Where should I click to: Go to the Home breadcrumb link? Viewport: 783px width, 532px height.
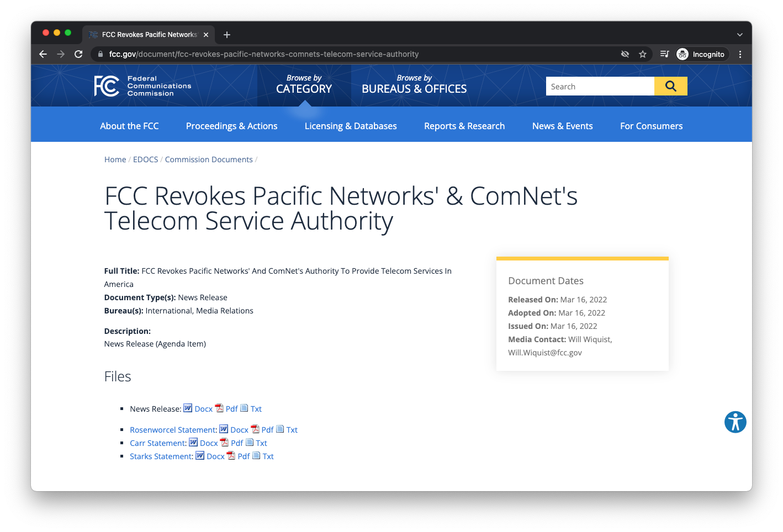(x=115, y=159)
